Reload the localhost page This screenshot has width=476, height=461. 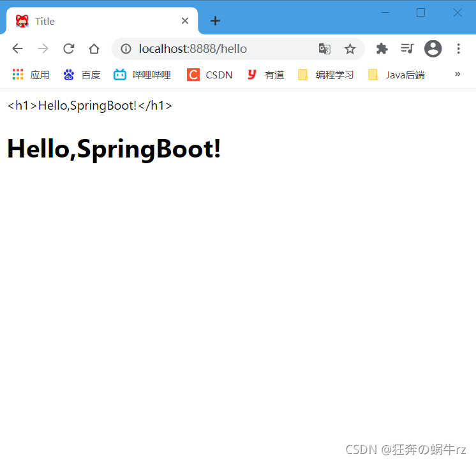coord(69,48)
